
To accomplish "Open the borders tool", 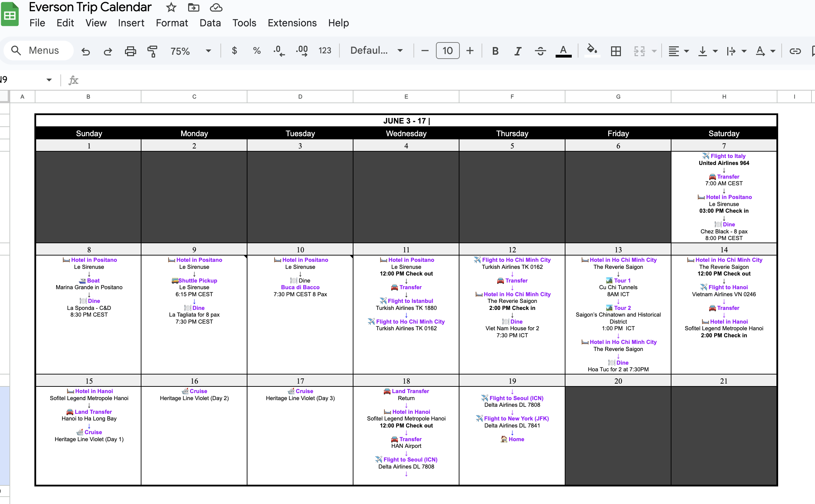I will (616, 51).
